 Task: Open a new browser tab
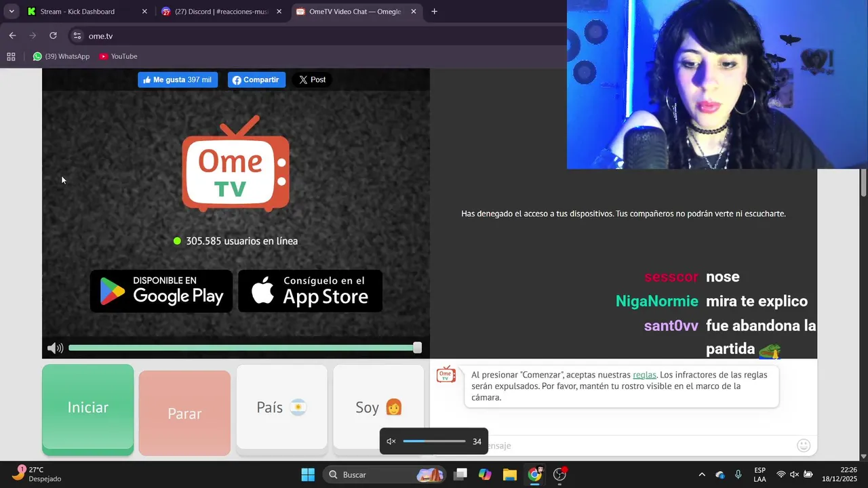[x=434, y=12]
